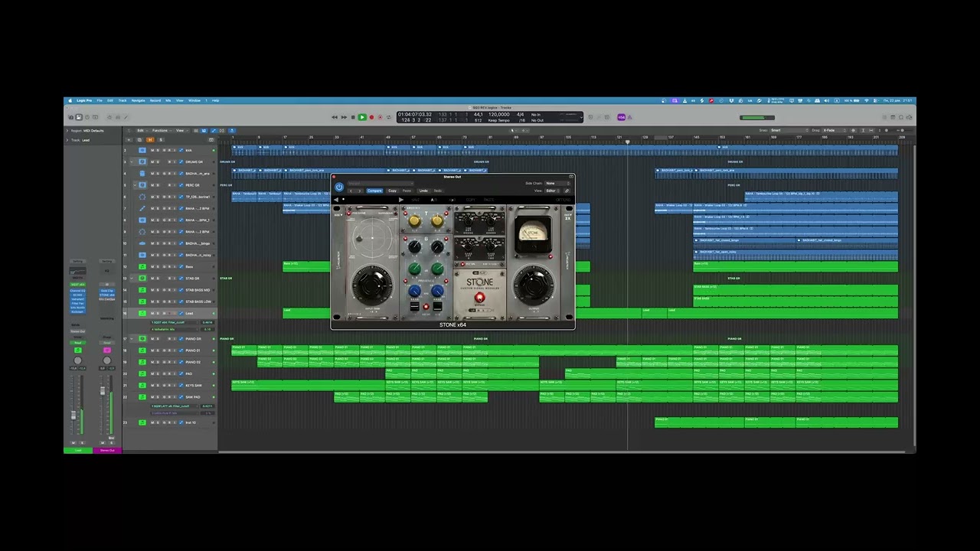
Task: Open the Functions dropdown in the tracks area
Action: point(161,130)
